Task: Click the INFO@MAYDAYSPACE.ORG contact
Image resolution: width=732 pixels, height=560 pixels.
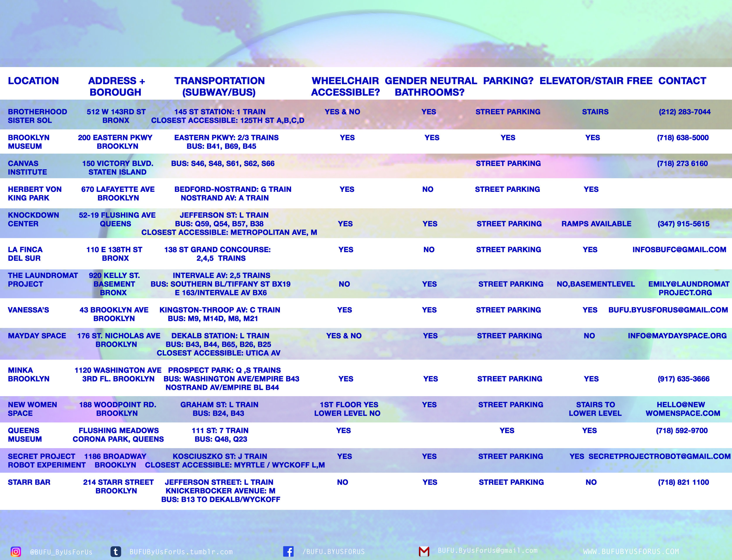Action: tap(677, 336)
